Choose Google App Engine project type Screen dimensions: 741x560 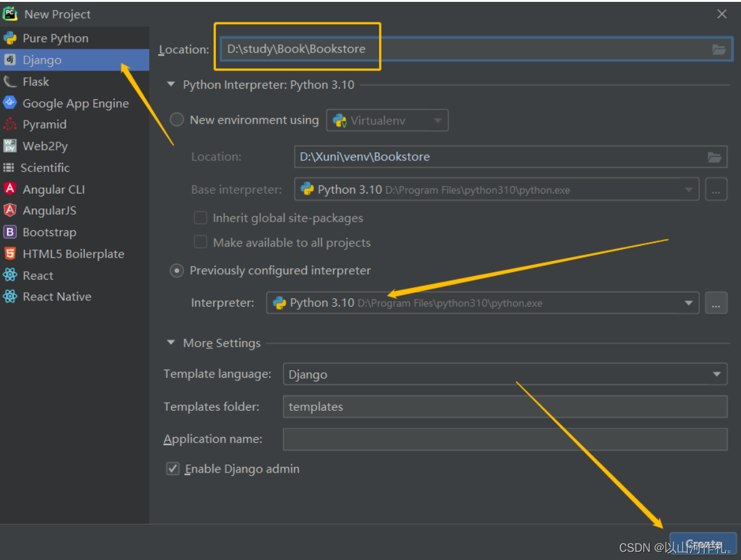point(74,103)
